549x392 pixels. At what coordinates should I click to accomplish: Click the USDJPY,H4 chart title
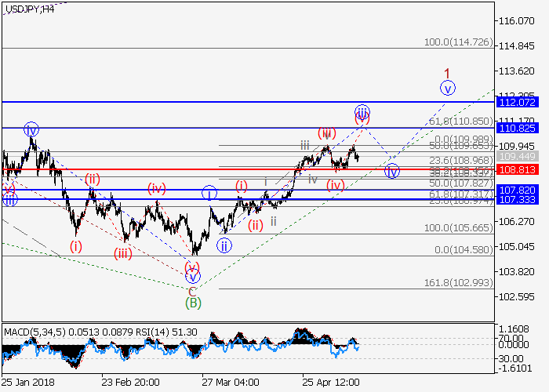pos(29,9)
